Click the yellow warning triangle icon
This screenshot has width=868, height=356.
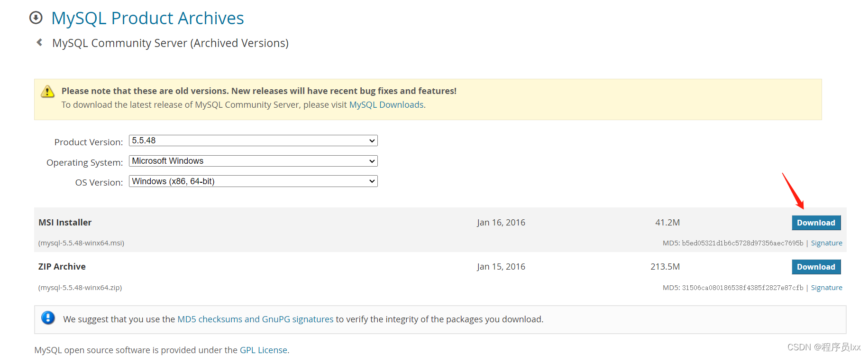tap(47, 91)
